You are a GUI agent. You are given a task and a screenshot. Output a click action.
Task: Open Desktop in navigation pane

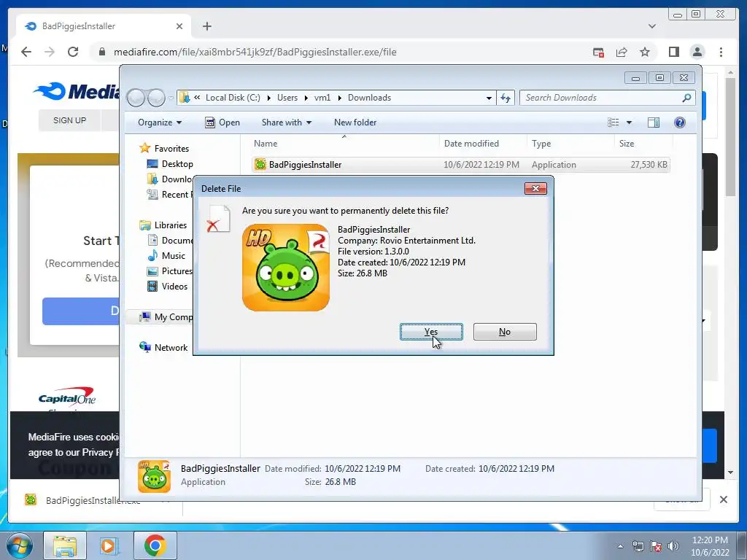coord(169,164)
